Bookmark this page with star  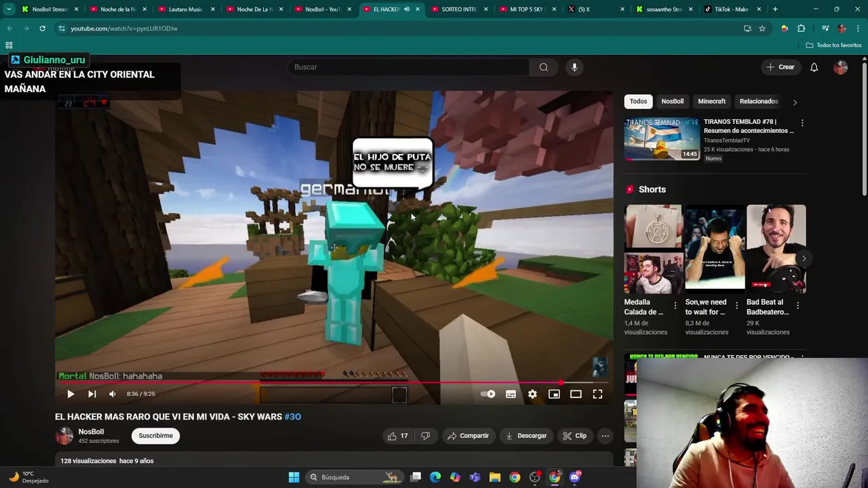click(x=762, y=28)
